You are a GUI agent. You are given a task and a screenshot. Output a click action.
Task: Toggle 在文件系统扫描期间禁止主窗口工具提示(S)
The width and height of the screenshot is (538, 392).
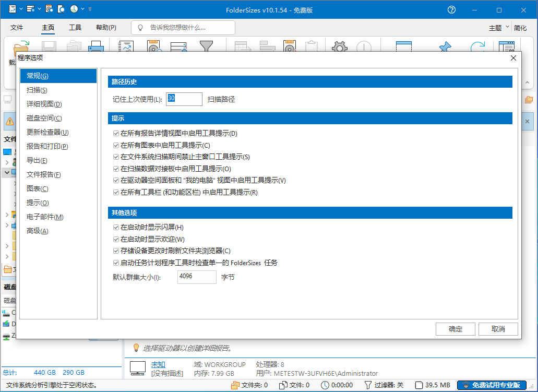pos(116,157)
